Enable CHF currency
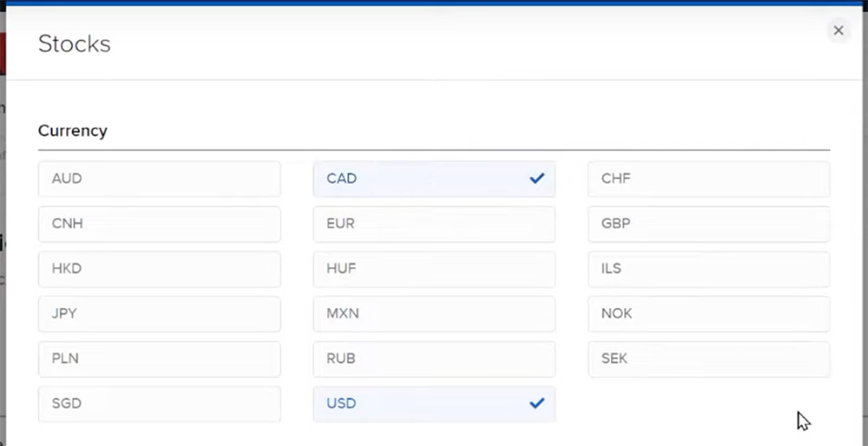 pos(708,179)
